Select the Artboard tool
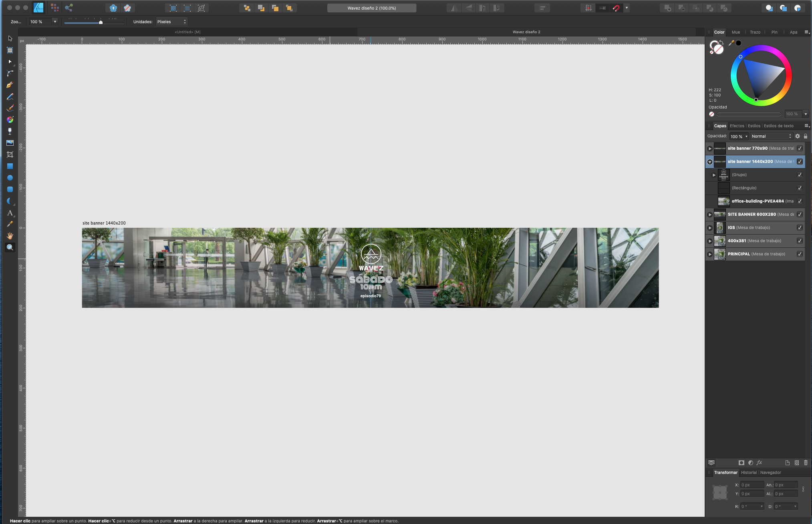This screenshot has height=524, width=812. coord(10,50)
